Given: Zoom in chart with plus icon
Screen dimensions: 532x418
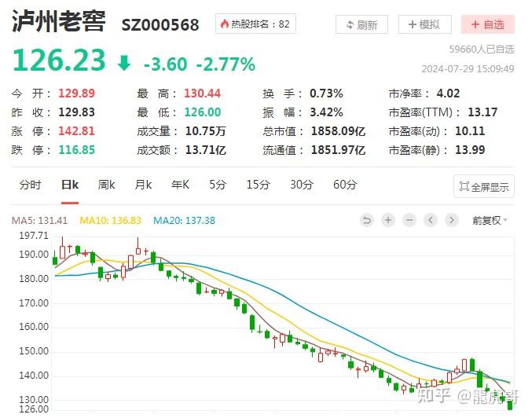Looking at the screenshot, I should (x=388, y=221).
